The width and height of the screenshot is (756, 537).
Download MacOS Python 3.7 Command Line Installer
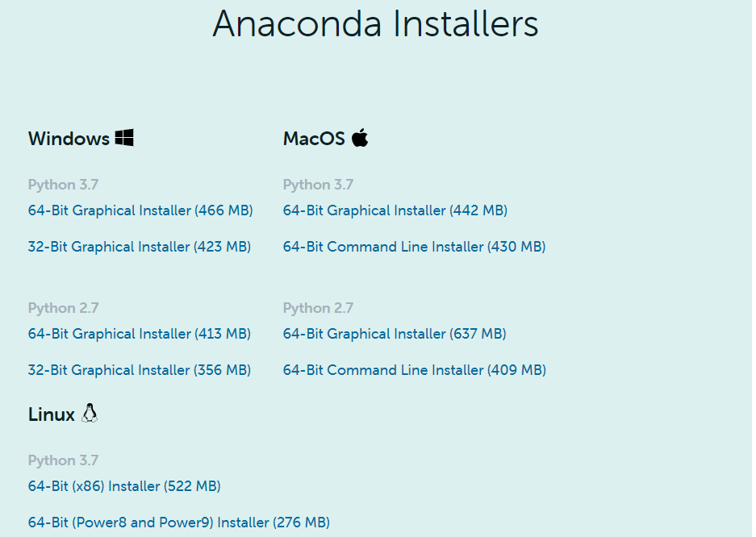pos(414,247)
